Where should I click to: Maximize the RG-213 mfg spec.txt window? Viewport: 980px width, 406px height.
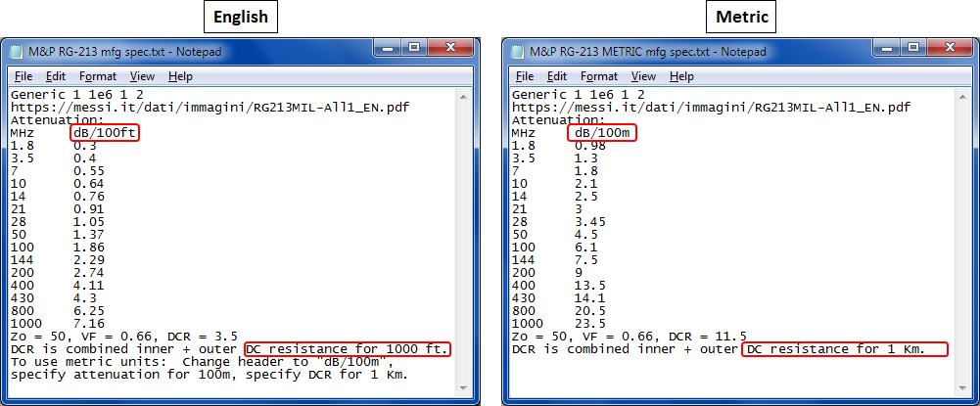[x=412, y=48]
